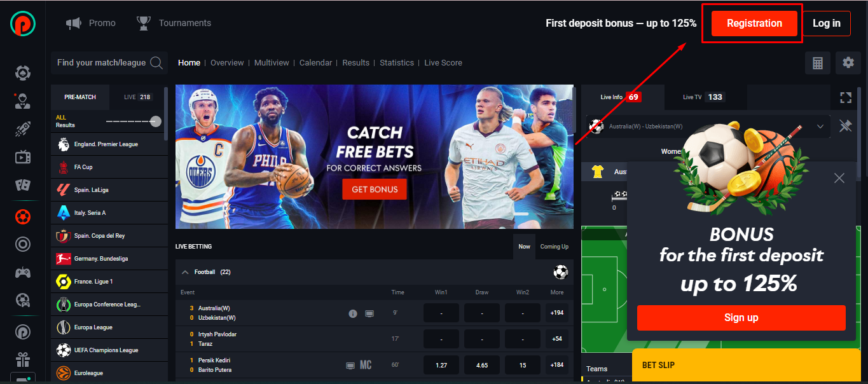Open the gamepad esports icon in sidebar

tap(23, 273)
